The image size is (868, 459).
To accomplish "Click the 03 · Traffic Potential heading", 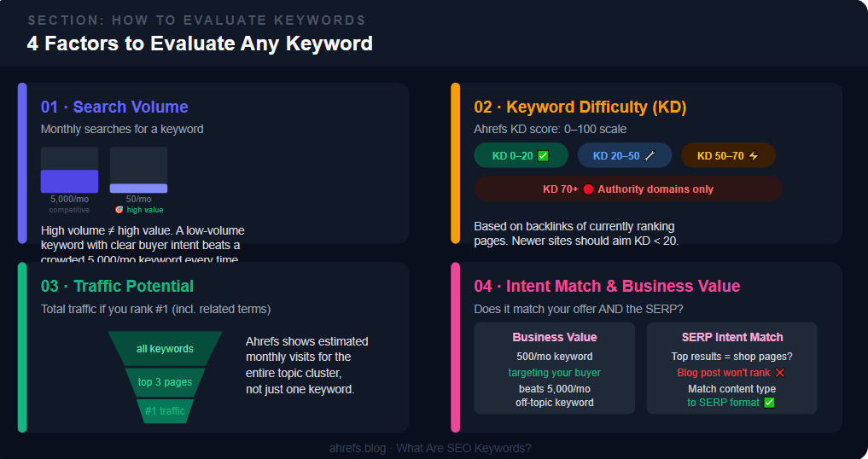I will tap(118, 287).
